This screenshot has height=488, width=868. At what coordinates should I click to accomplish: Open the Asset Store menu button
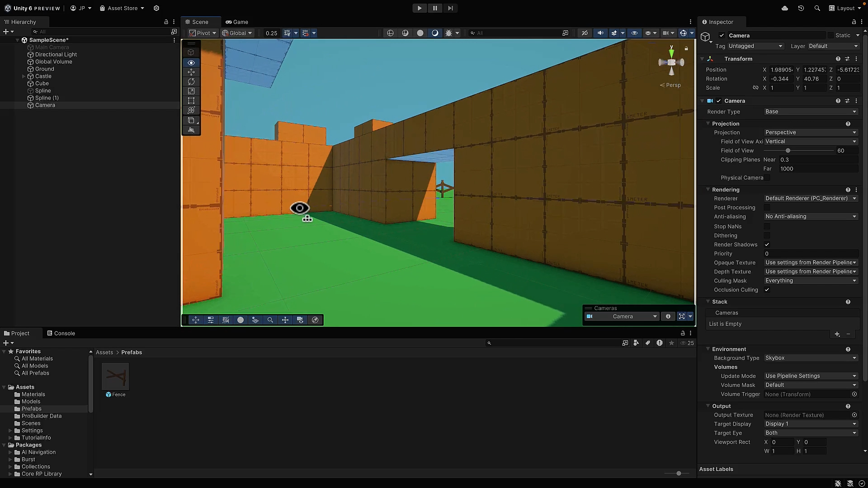(122, 8)
